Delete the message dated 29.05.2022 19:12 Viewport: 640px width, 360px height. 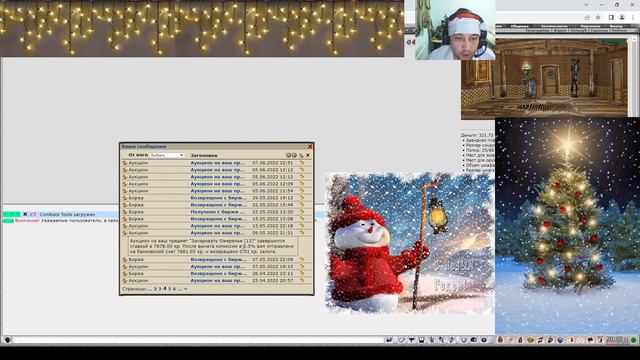pos(302,198)
